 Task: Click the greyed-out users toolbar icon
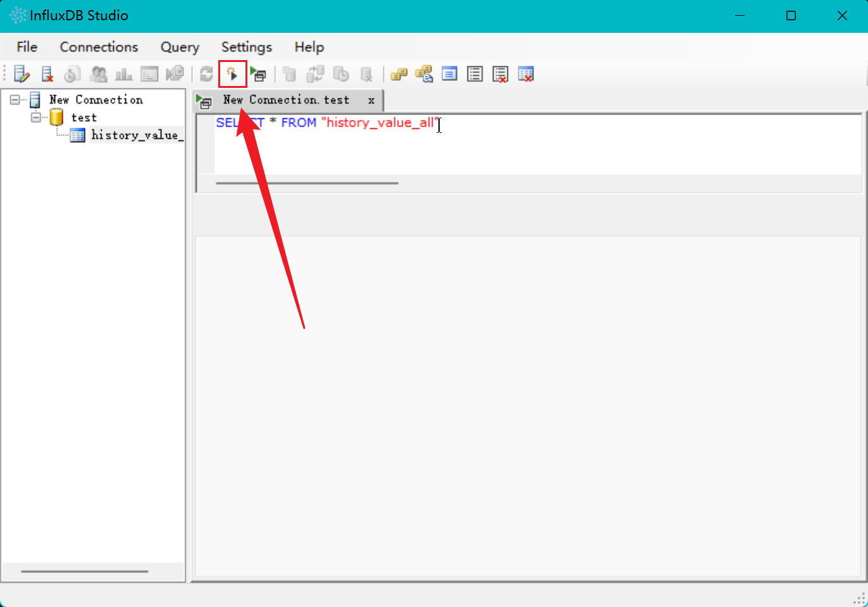point(98,74)
